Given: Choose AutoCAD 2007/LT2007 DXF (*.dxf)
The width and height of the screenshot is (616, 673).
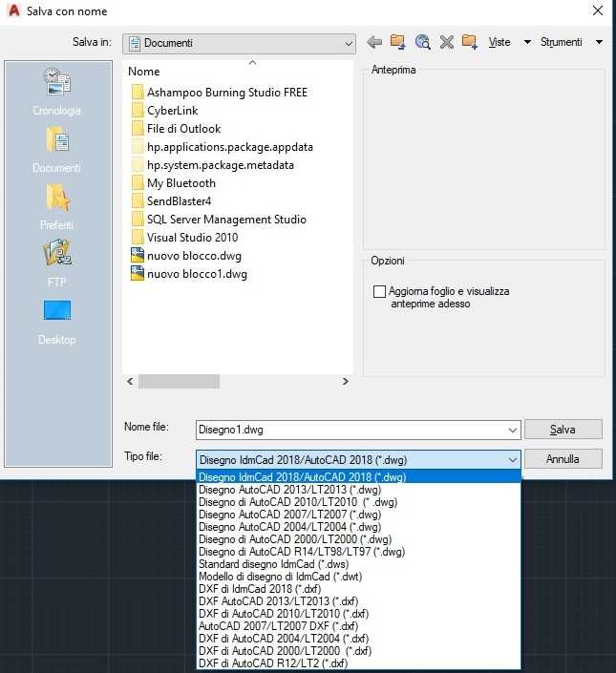Looking at the screenshot, I should pyautogui.click(x=358, y=626).
